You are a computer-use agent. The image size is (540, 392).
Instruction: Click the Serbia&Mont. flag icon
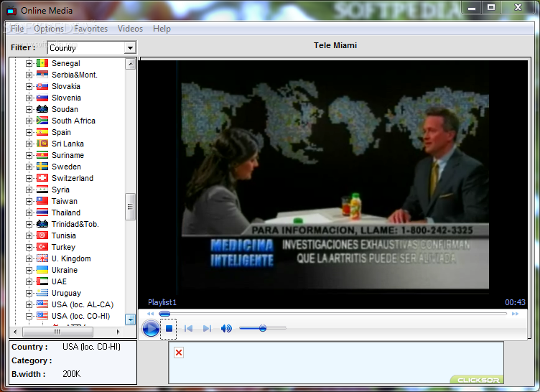click(42, 75)
